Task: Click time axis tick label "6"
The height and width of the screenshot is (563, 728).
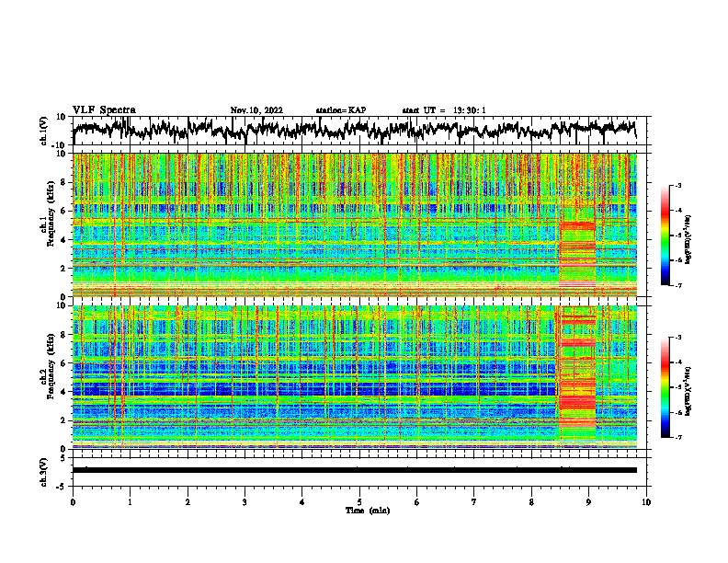Action: [x=417, y=502]
